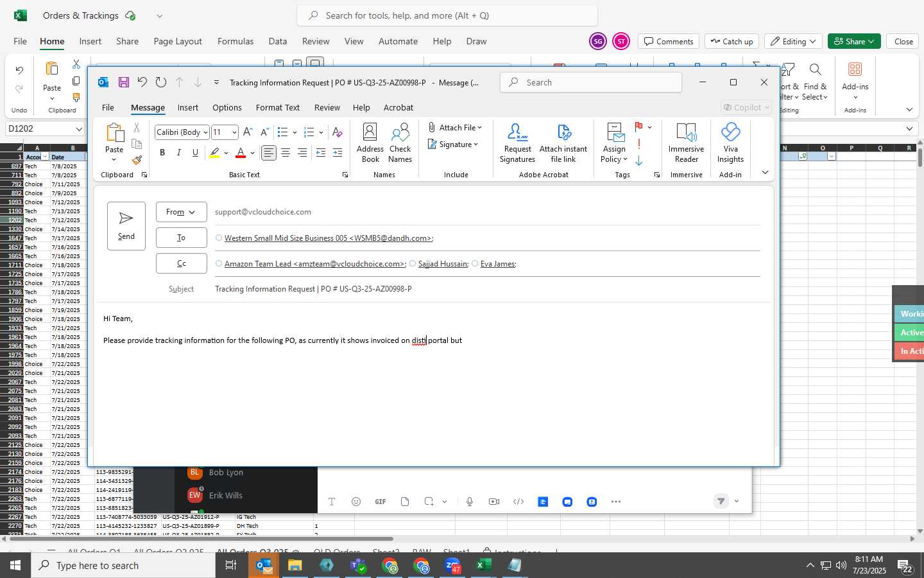Image resolution: width=924 pixels, height=578 pixels.
Task: Clear all formatting with the eraser A icon
Action: point(337,132)
